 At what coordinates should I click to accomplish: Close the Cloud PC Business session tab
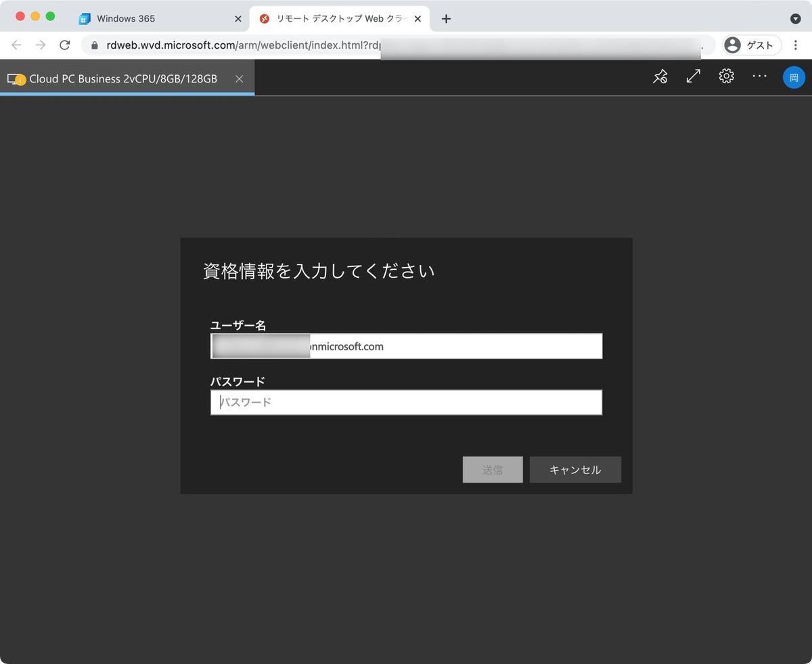point(239,79)
